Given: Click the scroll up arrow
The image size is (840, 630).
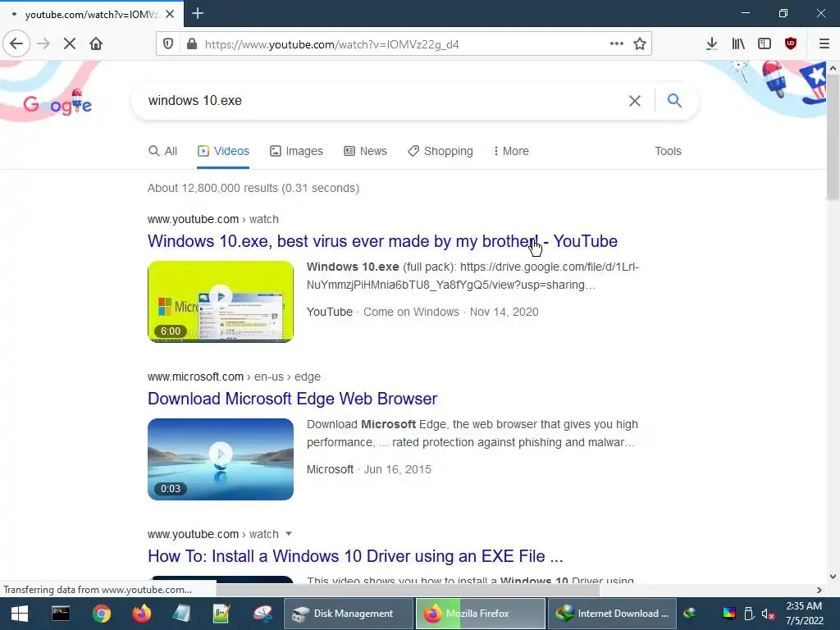Looking at the screenshot, I should [x=833, y=68].
